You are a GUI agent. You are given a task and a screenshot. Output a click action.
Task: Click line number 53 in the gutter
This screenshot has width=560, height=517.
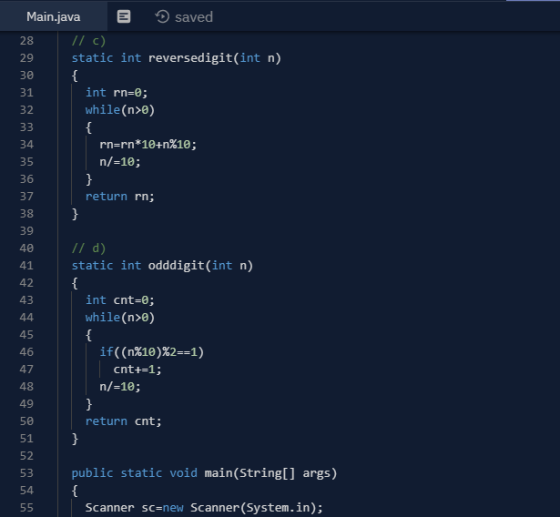(x=27, y=473)
